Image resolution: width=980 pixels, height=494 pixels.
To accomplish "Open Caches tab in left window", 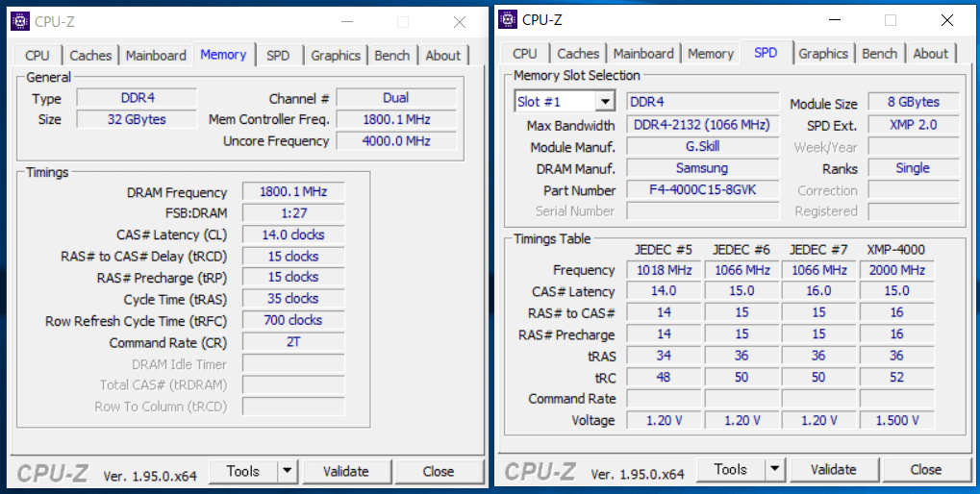I will coord(90,56).
